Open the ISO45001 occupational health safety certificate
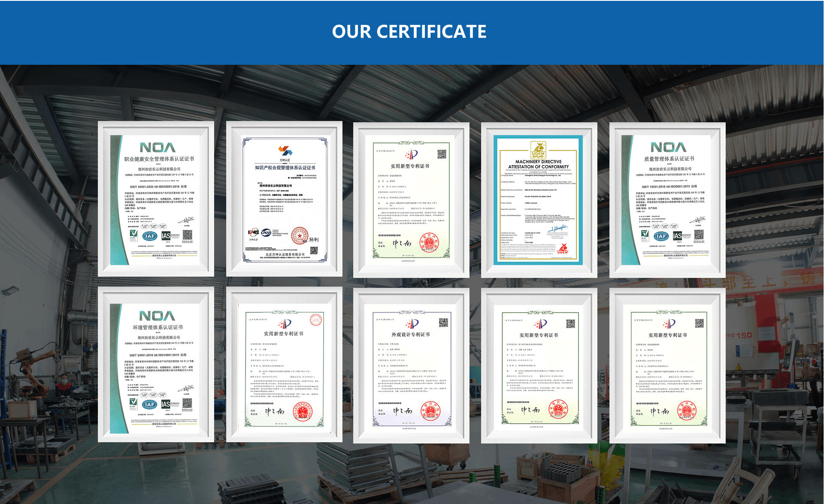This screenshot has height=504, width=824. pos(156,199)
